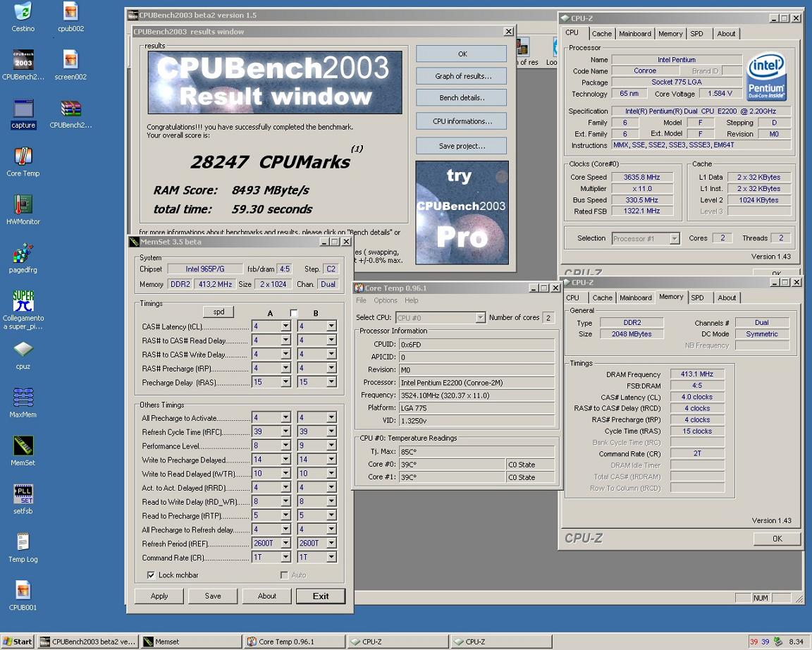Open column A Precharge Delay (tRAS) dropdown

[285, 382]
